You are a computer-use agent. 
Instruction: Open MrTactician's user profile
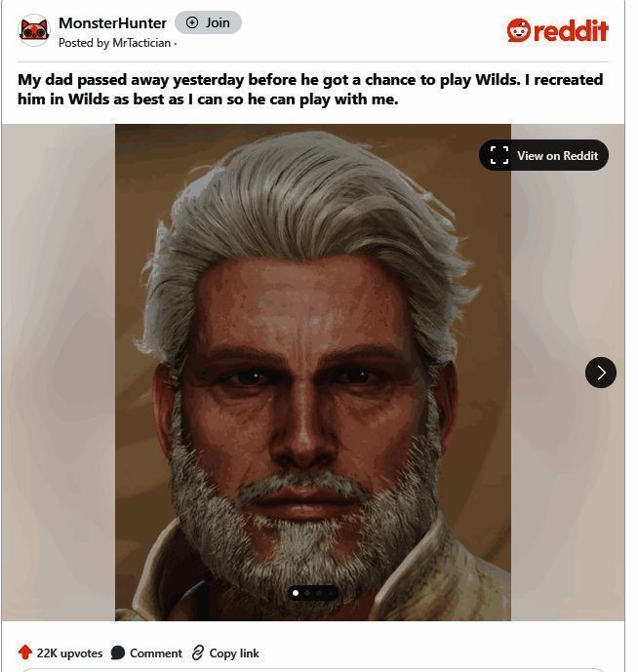[x=141, y=43]
